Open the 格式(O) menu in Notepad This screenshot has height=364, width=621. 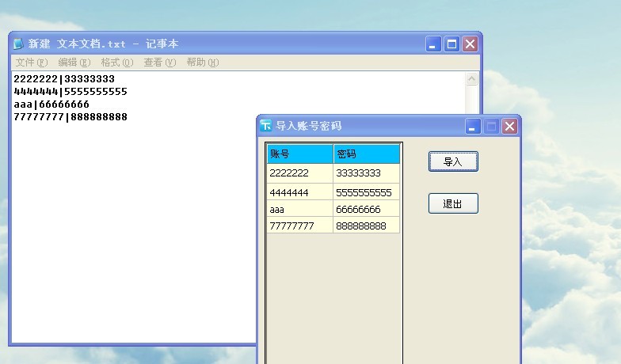[x=117, y=63]
